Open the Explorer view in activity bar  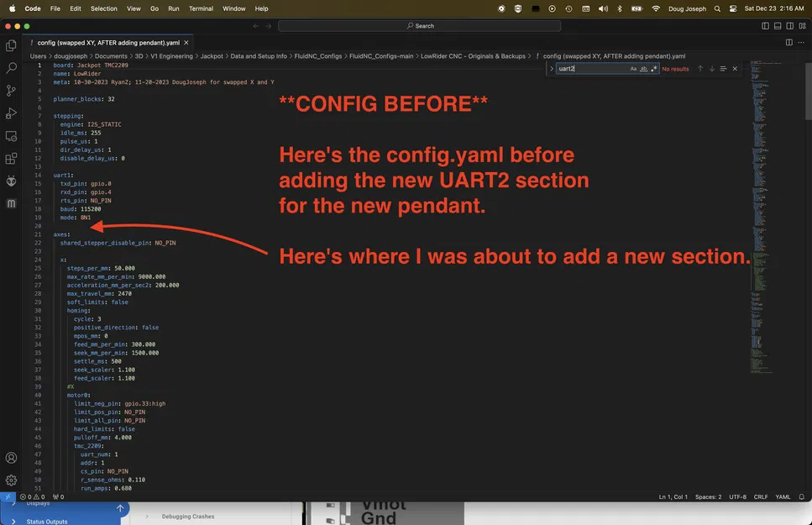point(11,45)
